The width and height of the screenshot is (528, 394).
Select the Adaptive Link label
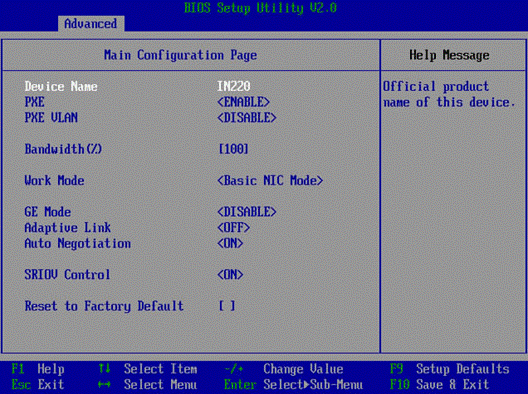tap(68, 228)
